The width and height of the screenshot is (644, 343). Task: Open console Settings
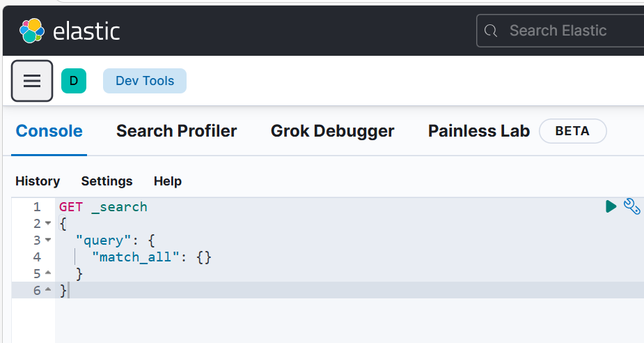tap(107, 181)
